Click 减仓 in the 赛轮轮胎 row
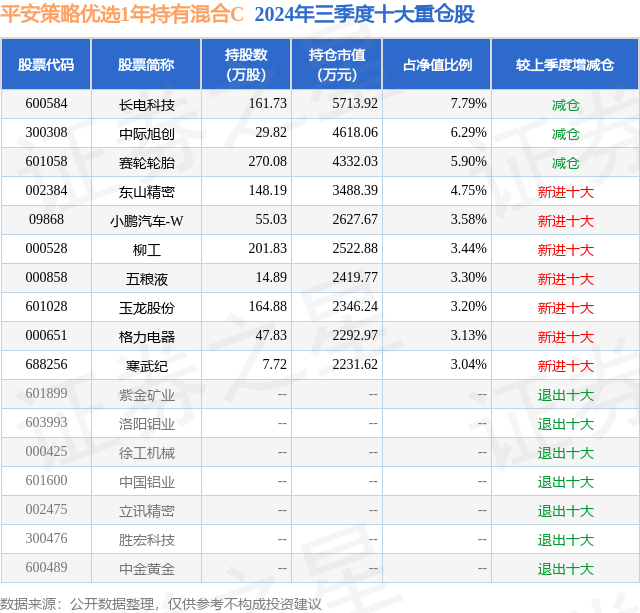This screenshot has height=613, width=640. 565,163
